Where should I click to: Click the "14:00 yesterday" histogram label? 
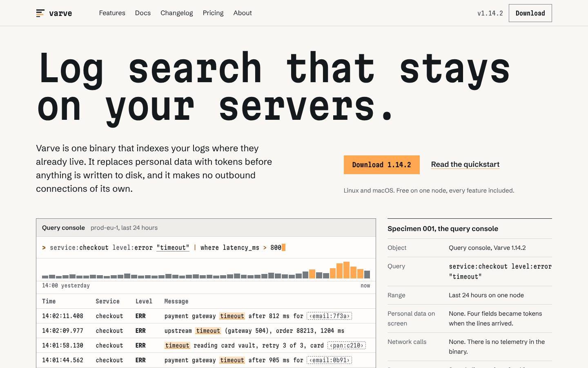pyautogui.click(x=66, y=285)
